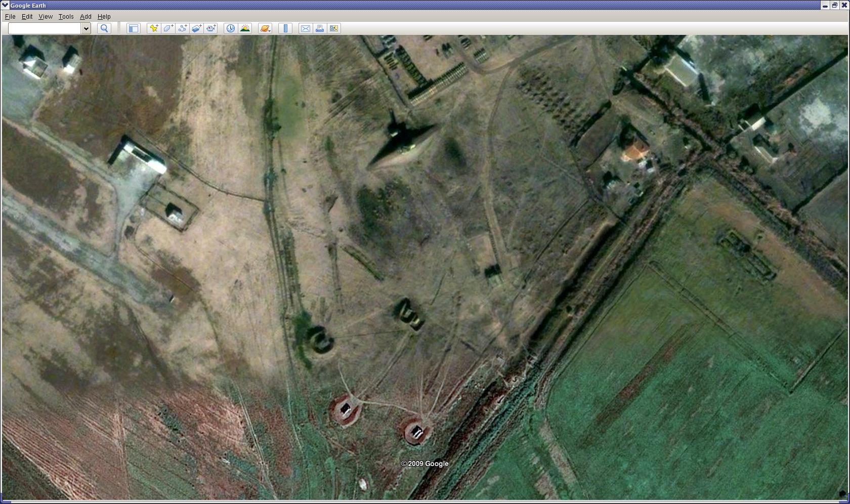The width and height of the screenshot is (850, 504).
Task: Add a new placemark
Action: point(153,28)
